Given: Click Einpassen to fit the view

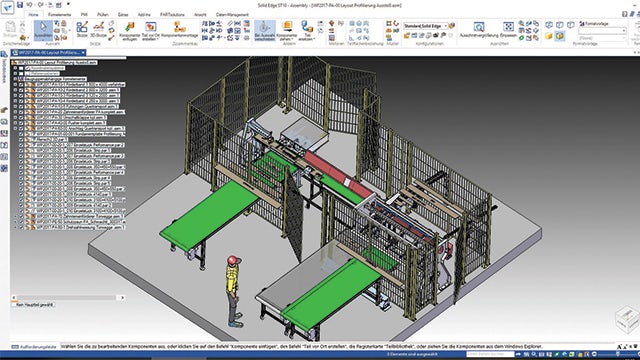Looking at the screenshot, I should (508, 30).
